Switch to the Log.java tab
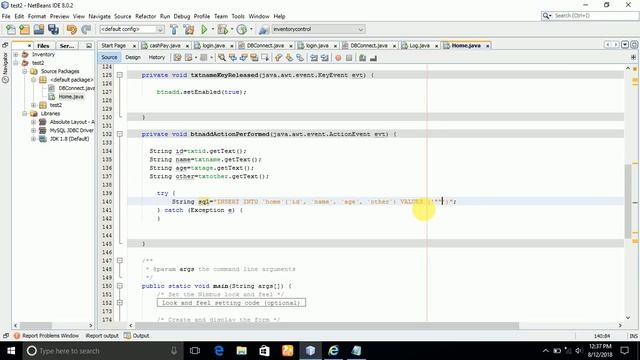 tap(419, 46)
